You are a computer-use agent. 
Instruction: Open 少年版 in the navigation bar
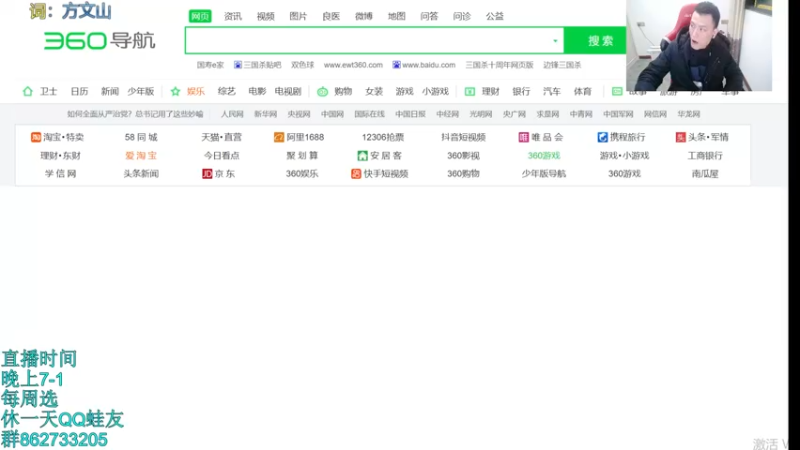click(140, 91)
